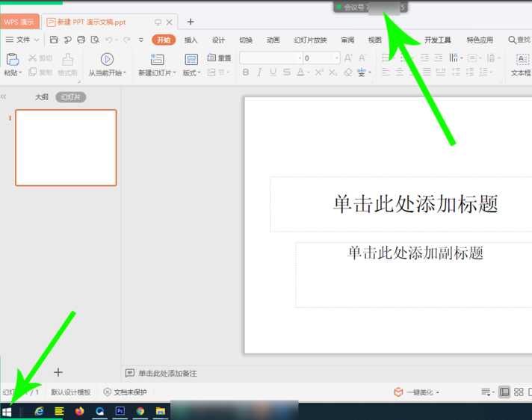Select slide 1 thumbnail in panel
This screenshot has height=420, width=532.
pos(66,148)
